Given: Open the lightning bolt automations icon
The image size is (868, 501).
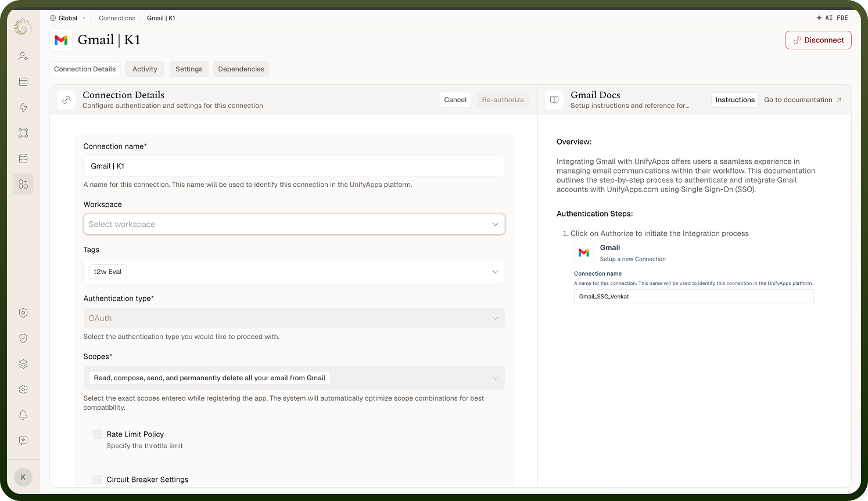Looking at the screenshot, I should (23, 107).
